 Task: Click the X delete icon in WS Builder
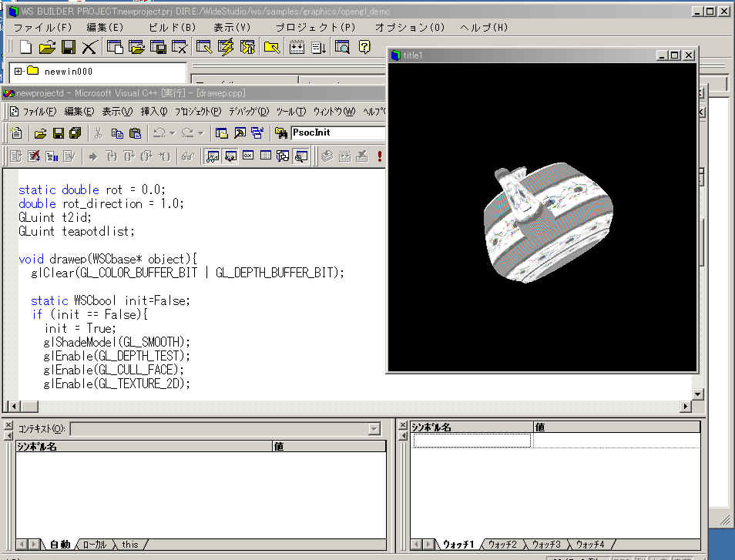pyautogui.click(x=89, y=48)
